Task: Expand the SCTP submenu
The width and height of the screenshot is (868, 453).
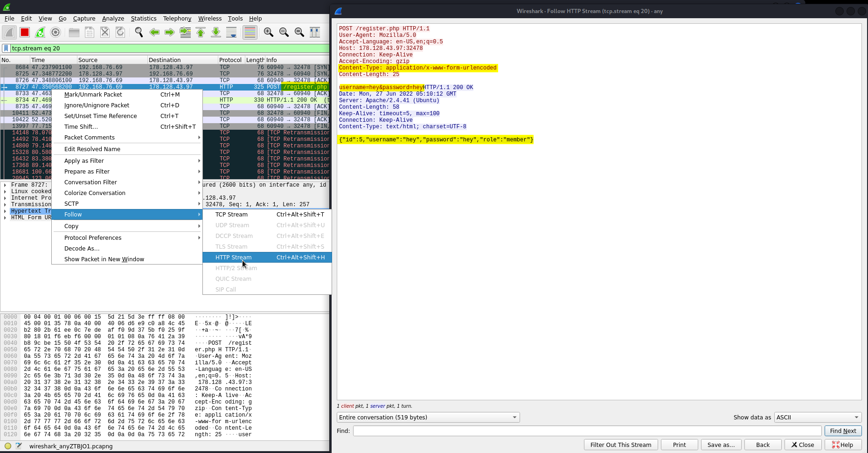Action: pyautogui.click(x=127, y=203)
